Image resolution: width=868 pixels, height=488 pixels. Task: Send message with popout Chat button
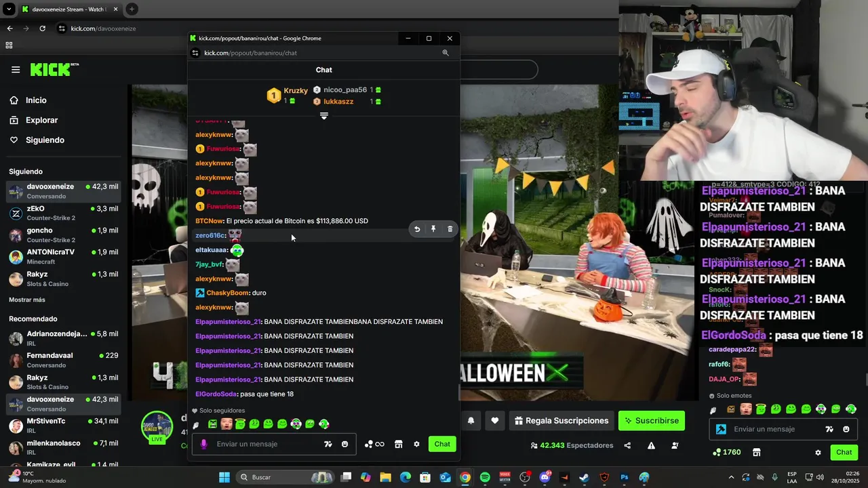442,444
